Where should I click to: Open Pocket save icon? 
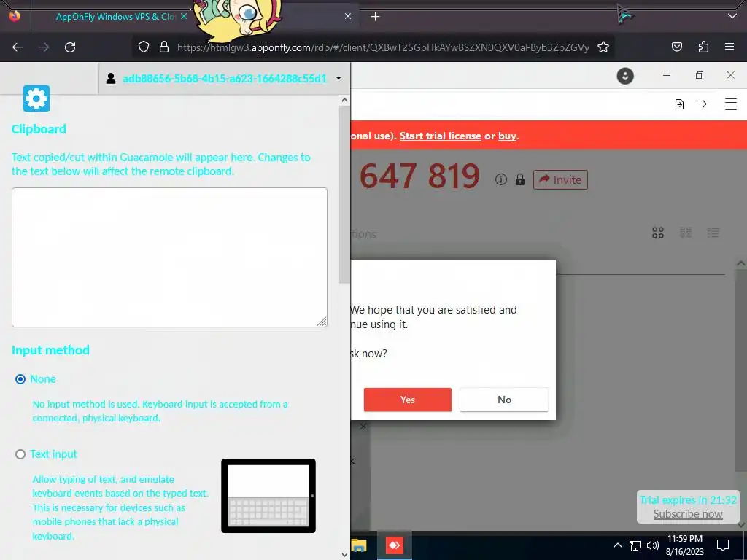676,47
